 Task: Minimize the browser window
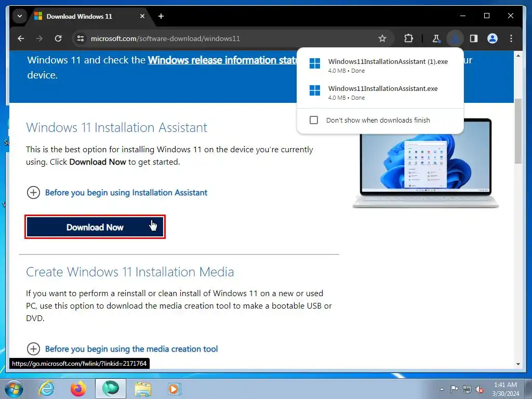tap(463, 16)
